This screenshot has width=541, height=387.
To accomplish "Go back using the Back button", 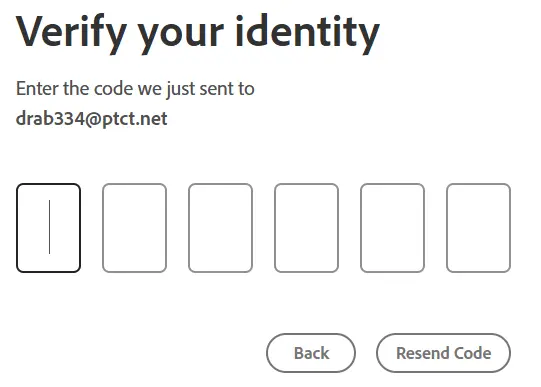I will click(x=311, y=353).
